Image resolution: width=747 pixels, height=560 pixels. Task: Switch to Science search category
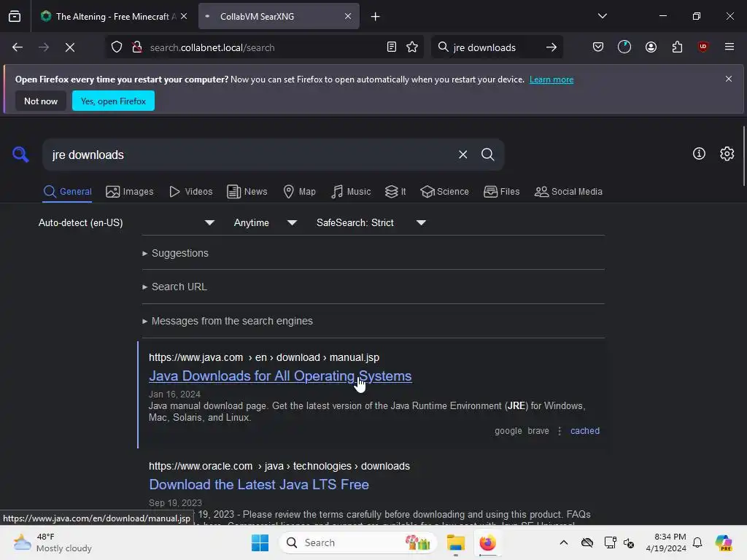pos(444,192)
